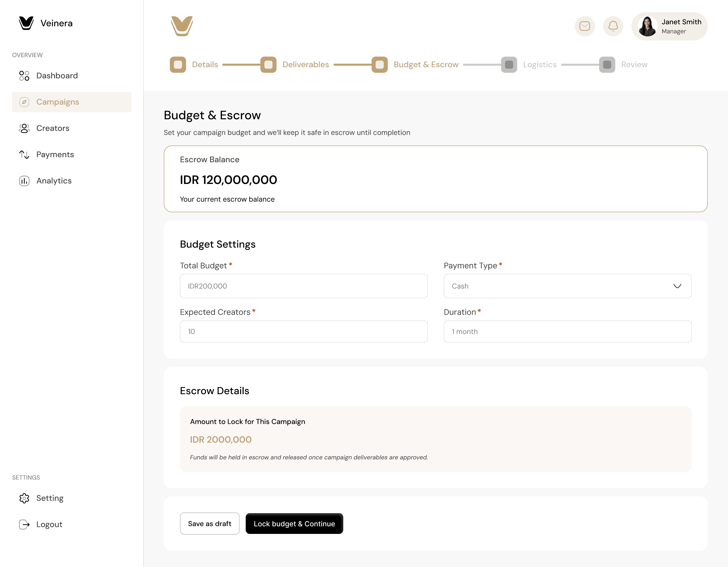Switch to the Deliverables step tab
The image size is (728, 567).
[305, 65]
